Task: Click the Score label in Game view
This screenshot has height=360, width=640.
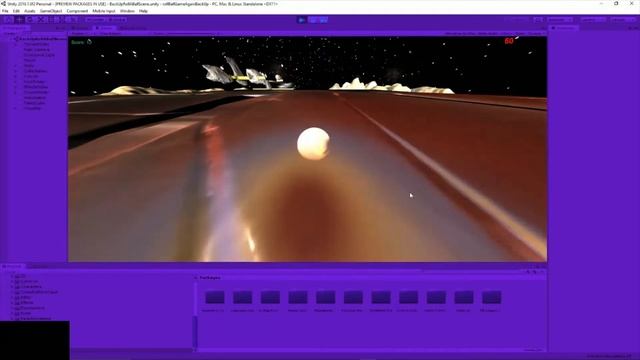Action: click(x=78, y=42)
